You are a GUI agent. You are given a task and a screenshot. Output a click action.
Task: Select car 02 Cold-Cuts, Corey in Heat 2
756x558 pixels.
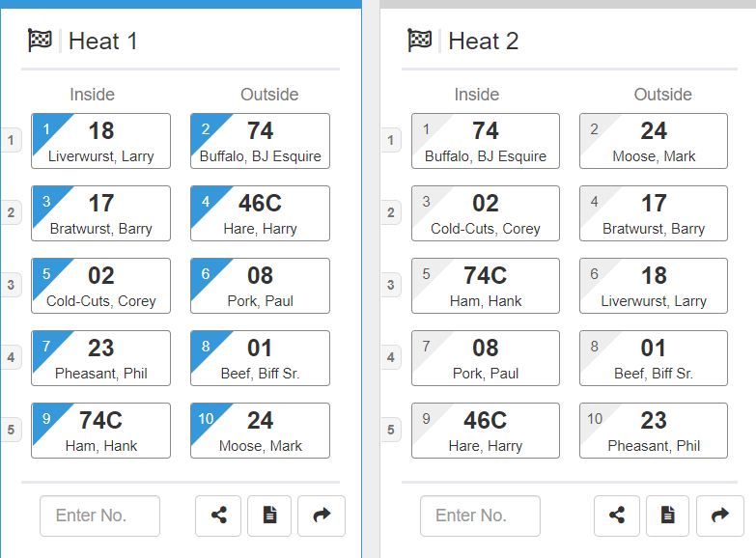485,213
